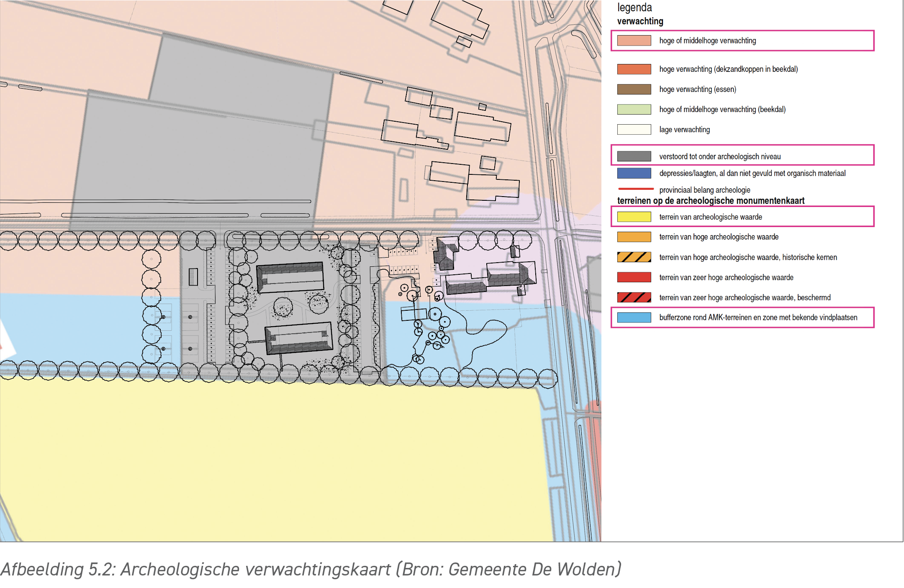The height and width of the screenshot is (588, 904).
Task: Click the 'verwachting' subheading
Action: (x=640, y=21)
